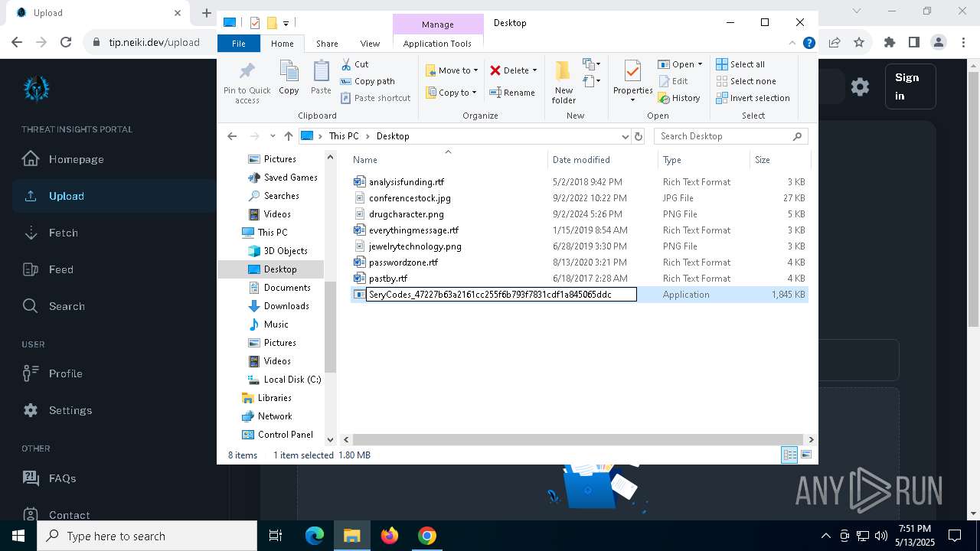Switch to the Share ribbon tab

coord(327,44)
